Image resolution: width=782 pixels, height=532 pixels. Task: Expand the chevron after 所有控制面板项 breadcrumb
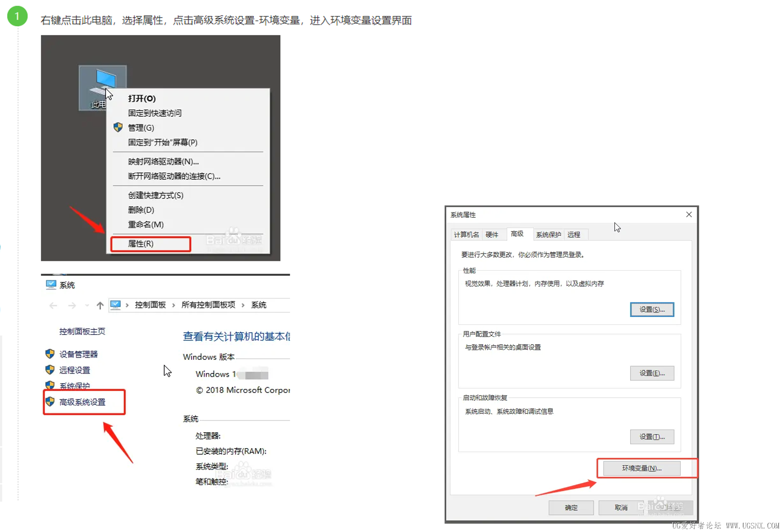coord(243,305)
